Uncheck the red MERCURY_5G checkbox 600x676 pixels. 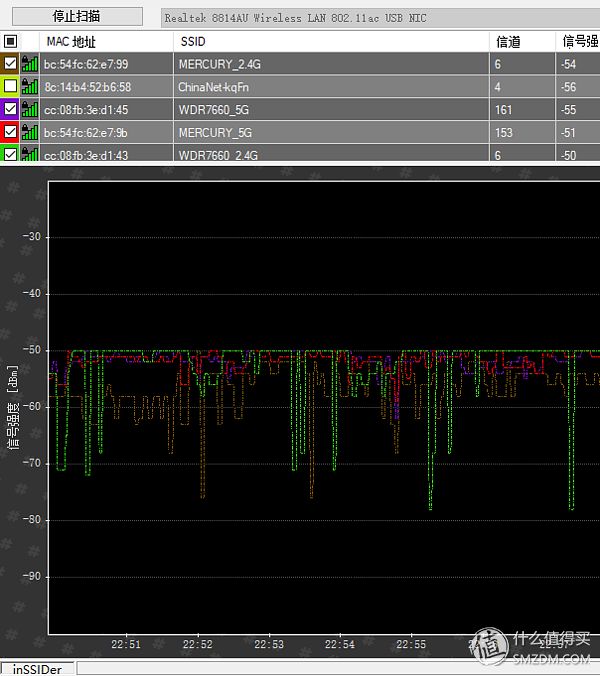coord(10,132)
